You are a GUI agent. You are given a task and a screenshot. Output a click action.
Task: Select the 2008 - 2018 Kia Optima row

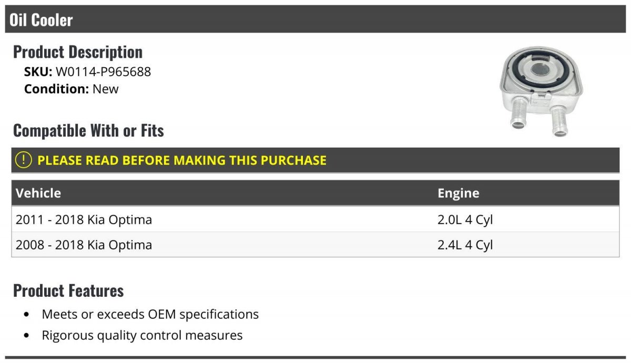(84, 245)
